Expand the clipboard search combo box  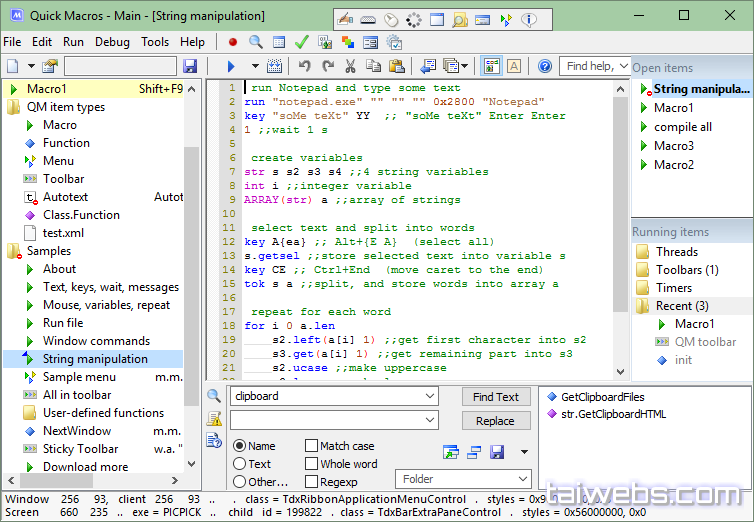click(x=431, y=396)
